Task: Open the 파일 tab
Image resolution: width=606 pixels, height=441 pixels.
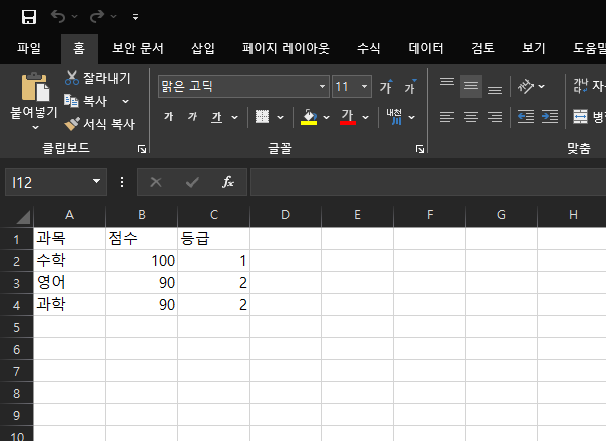Action: tap(29, 48)
